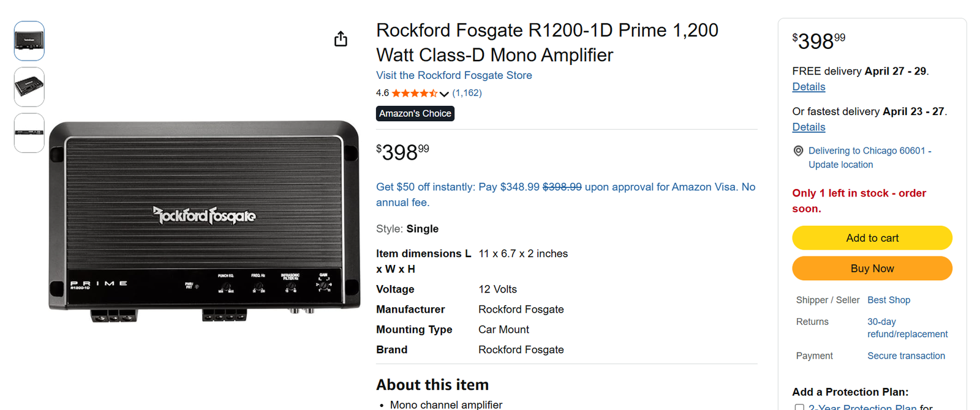Open Details link under FREE delivery
This screenshot has height=410, width=980.
pyautogui.click(x=809, y=87)
